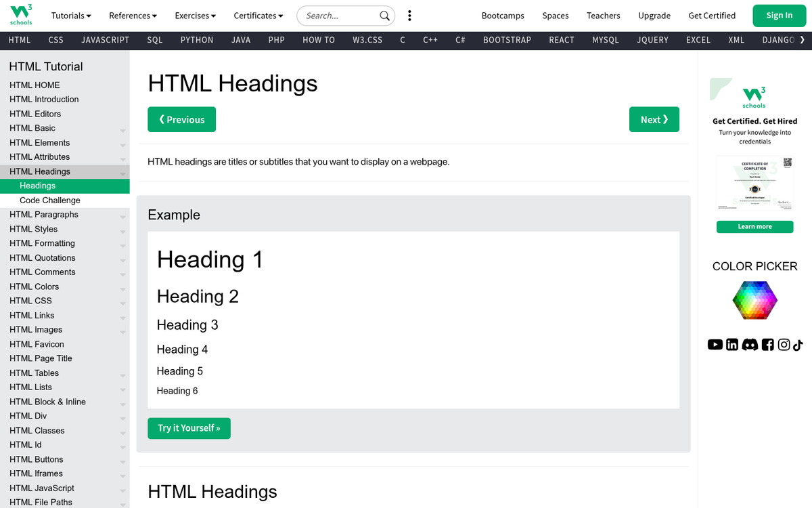Click the Sign In button

[x=779, y=15]
